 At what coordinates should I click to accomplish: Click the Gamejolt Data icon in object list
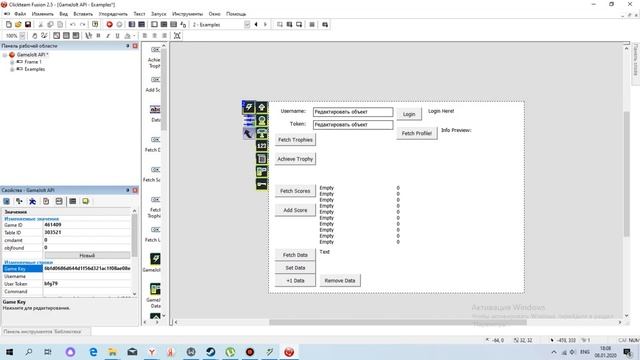coord(155,289)
